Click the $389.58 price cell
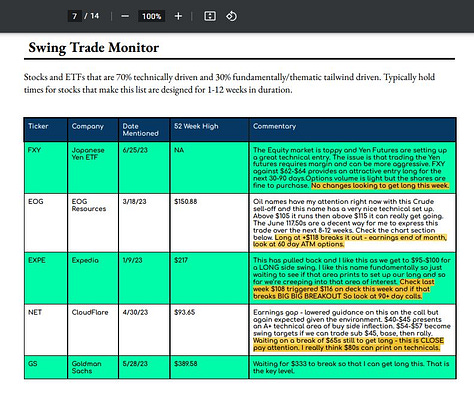 point(209,367)
